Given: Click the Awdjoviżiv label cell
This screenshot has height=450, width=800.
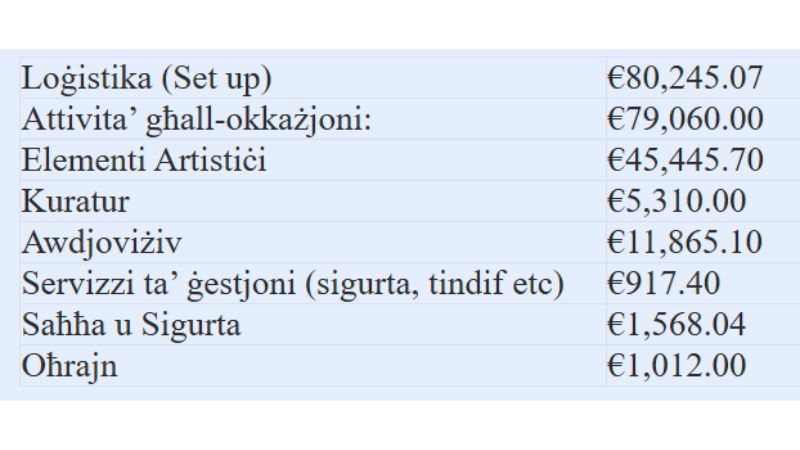Looking at the screenshot, I should click(103, 242).
